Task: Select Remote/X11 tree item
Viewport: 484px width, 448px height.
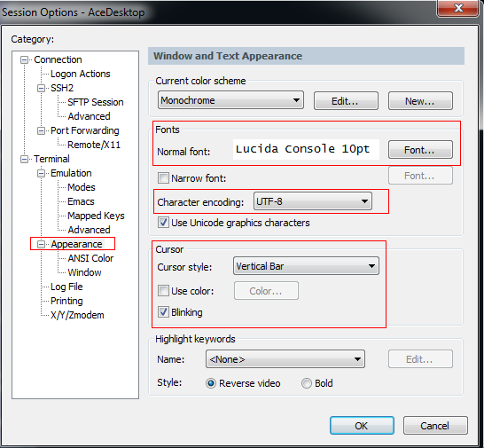Action: 94,145
